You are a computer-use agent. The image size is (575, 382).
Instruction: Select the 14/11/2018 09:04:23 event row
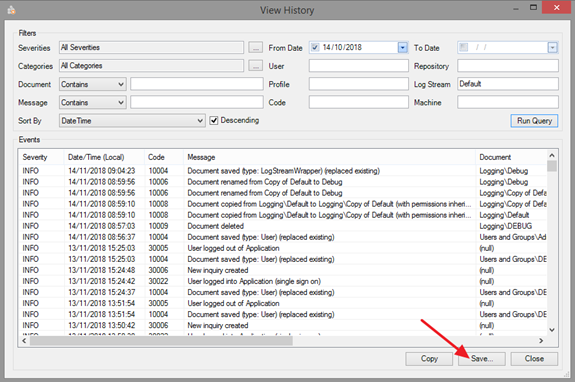pos(282,171)
